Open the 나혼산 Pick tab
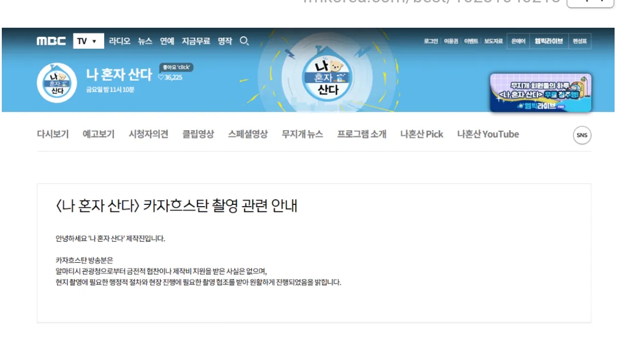Screen dimensions: 620x364 coord(422,134)
